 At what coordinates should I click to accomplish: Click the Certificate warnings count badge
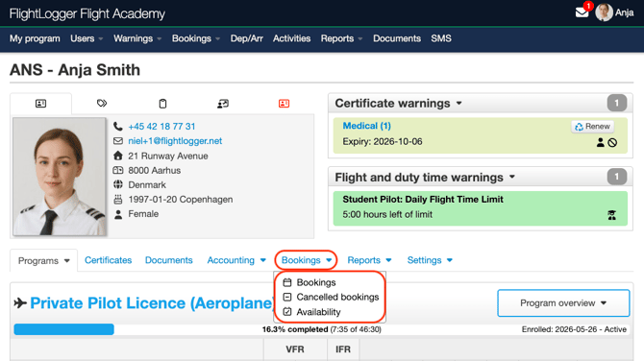tap(616, 103)
